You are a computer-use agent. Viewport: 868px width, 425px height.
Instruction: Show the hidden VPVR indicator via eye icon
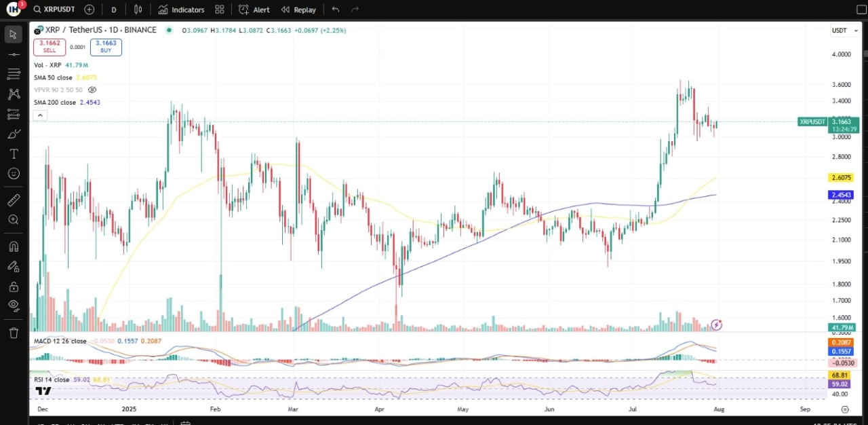(92, 90)
